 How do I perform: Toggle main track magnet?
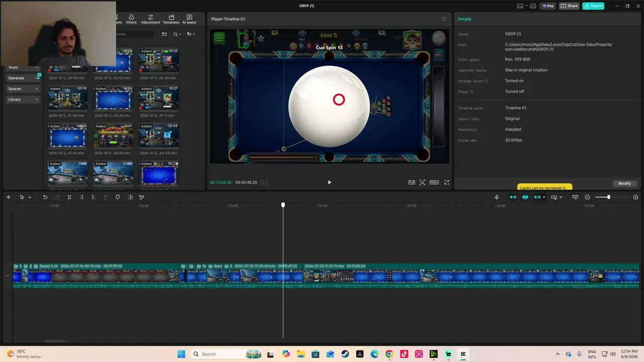(x=513, y=197)
